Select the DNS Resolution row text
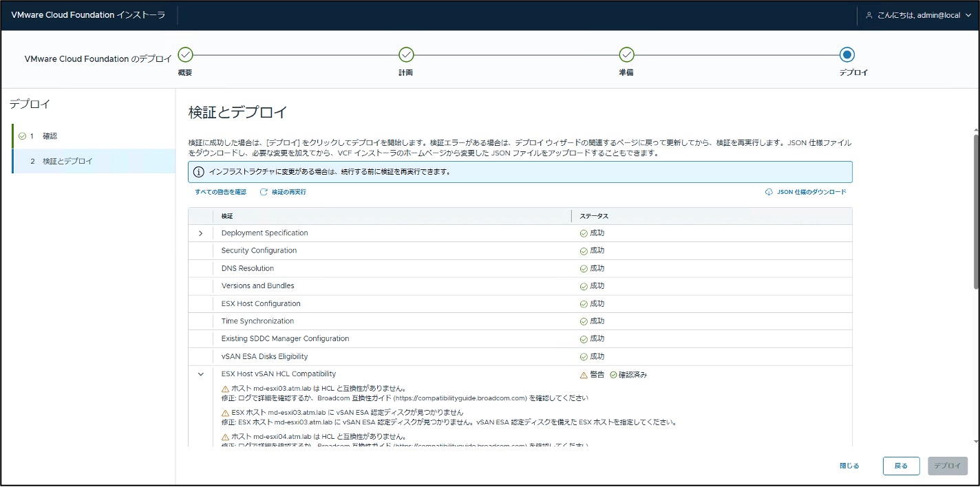This screenshot has width=980, height=487. pyautogui.click(x=248, y=268)
